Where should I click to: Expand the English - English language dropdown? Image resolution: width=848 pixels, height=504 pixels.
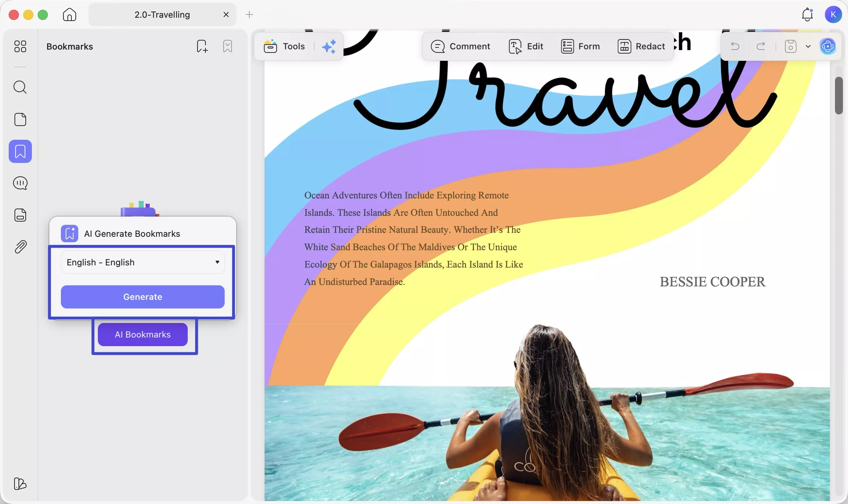143,262
